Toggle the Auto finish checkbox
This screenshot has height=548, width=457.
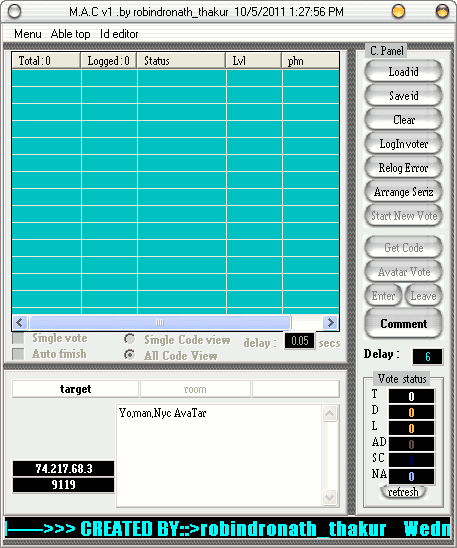pos(18,354)
